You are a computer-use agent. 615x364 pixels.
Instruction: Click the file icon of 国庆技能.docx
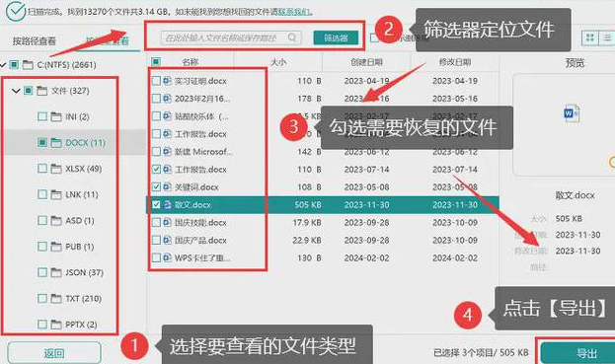[167, 222]
